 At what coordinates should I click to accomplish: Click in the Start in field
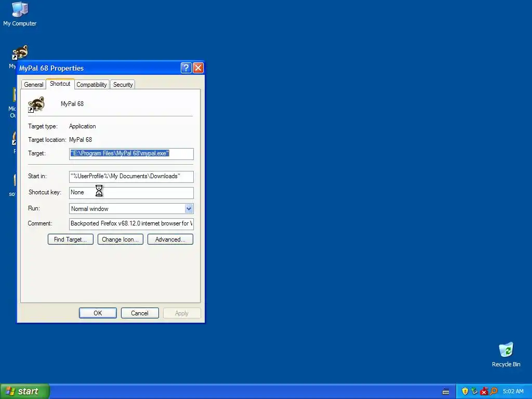(x=131, y=177)
